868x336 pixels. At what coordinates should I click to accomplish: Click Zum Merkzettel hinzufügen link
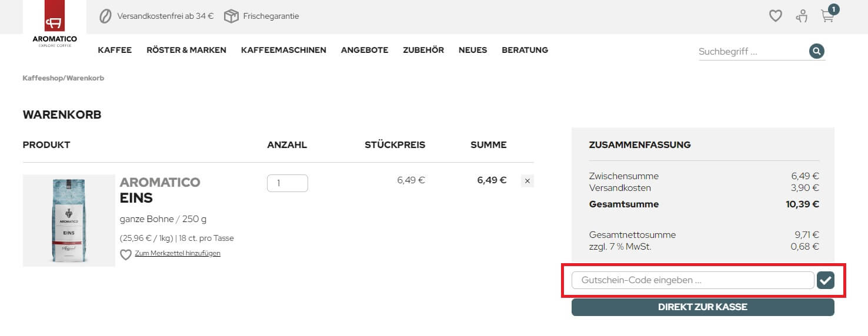pyautogui.click(x=178, y=253)
